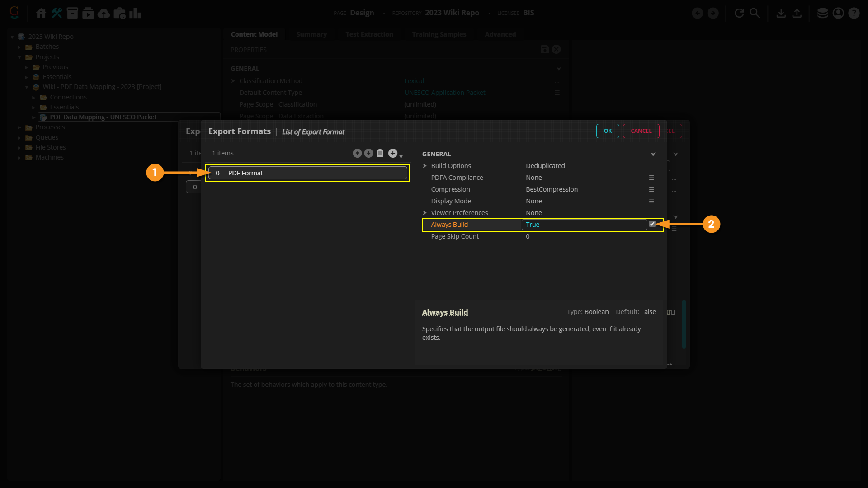Click the Design tools icon in the top toolbar
868x488 pixels.
click(x=57, y=13)
